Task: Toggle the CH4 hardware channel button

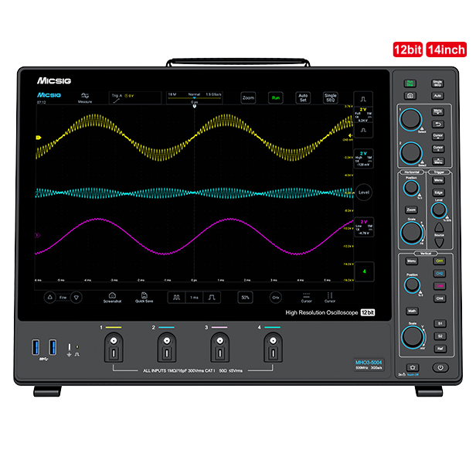Action: (439, 298)
